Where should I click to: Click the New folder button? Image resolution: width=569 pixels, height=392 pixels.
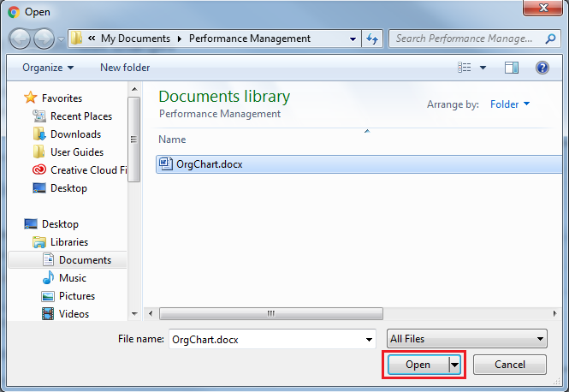coord(125,68)
